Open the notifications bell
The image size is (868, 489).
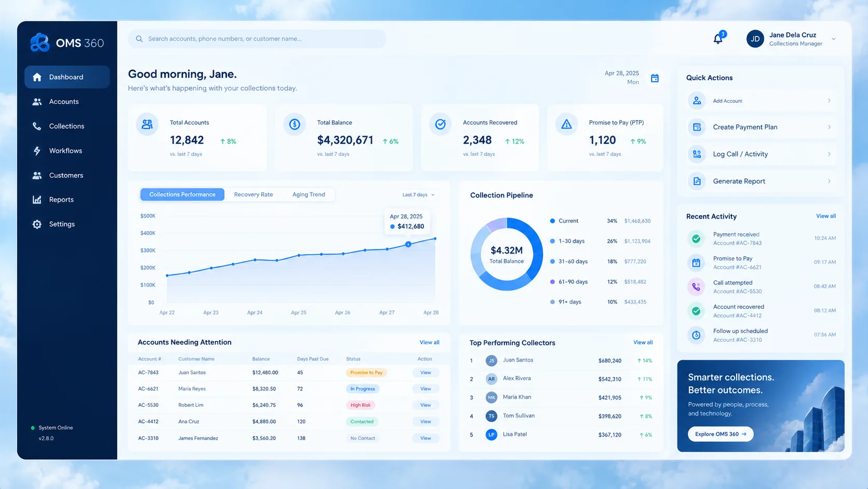click(x=718, y=38)
